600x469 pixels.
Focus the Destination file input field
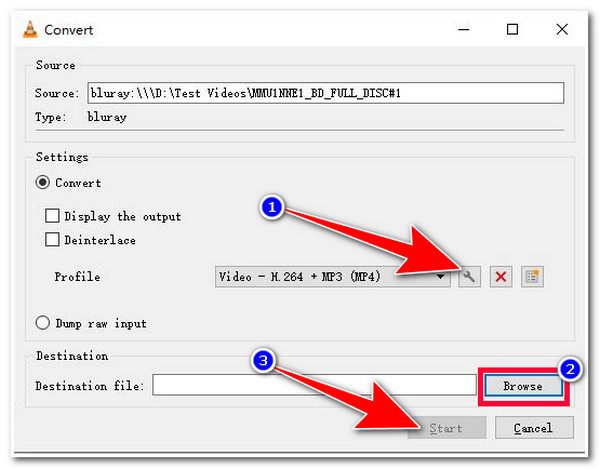[x=314, y=385]
